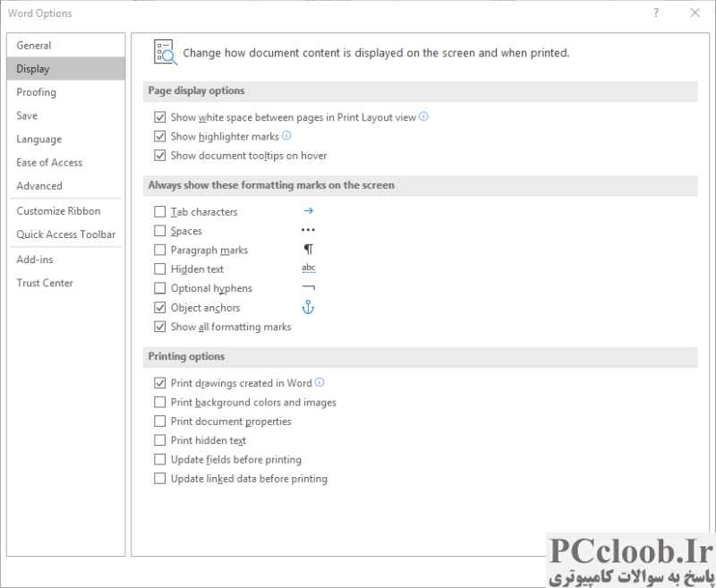Click the info icon next to highlighter marks

286,135
